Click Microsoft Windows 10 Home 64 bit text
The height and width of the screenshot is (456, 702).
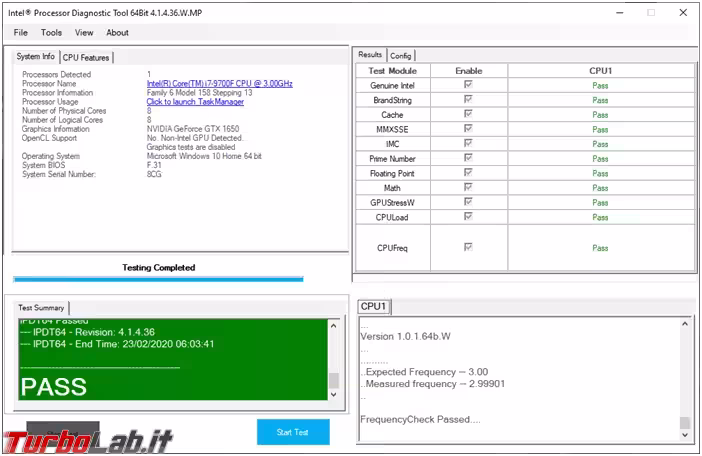tap(204, 156)
